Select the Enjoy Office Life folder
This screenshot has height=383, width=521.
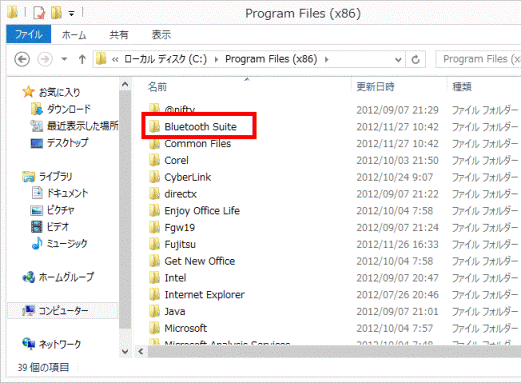click(202, 211)
